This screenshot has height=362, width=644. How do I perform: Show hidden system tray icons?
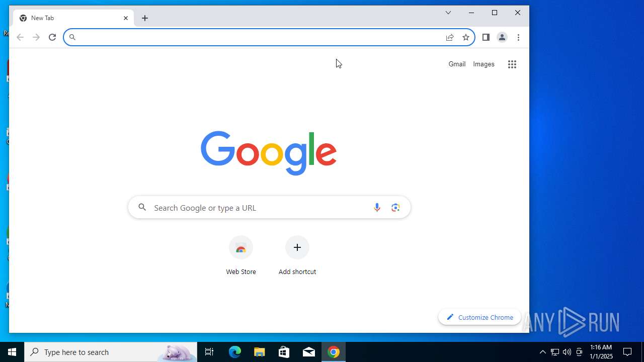tap(542, 352)
